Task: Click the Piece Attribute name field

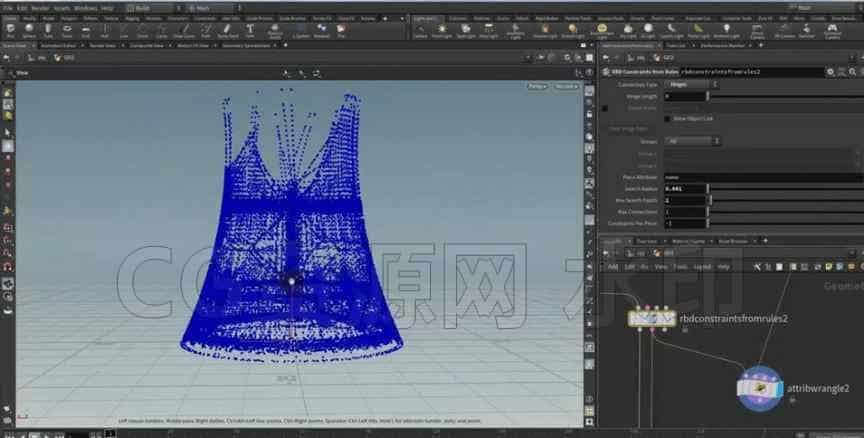Action: (764, 177)
